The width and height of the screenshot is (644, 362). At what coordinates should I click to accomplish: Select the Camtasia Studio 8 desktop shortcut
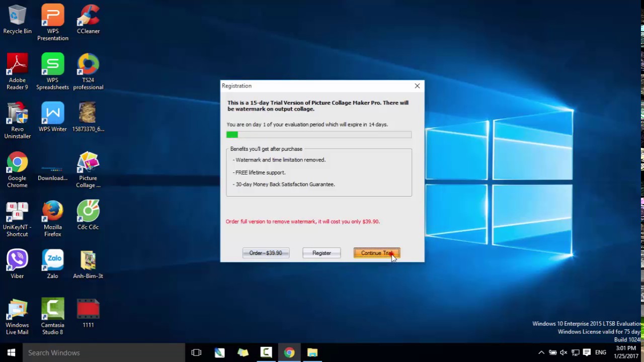pos(53,317)
